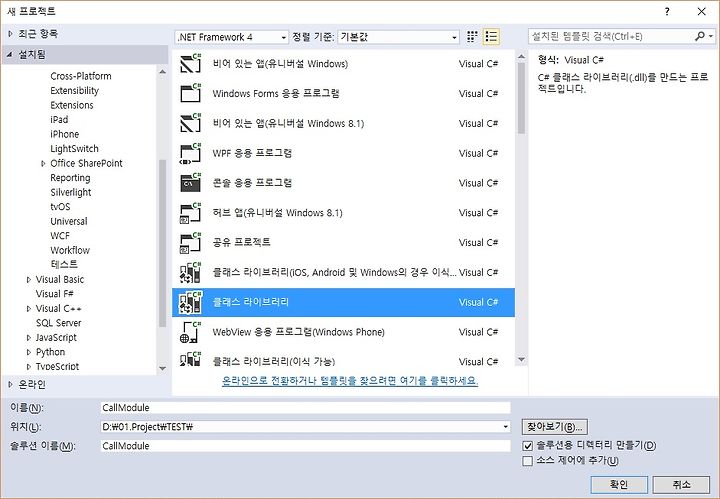Expand the JavaScript node
This screenshot has height=499, width=720.
28,338
